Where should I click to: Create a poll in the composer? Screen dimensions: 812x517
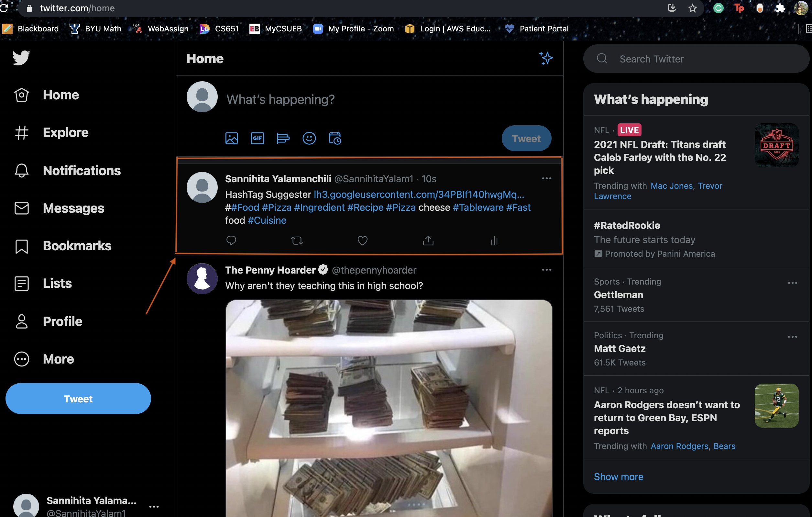[283, 138]
